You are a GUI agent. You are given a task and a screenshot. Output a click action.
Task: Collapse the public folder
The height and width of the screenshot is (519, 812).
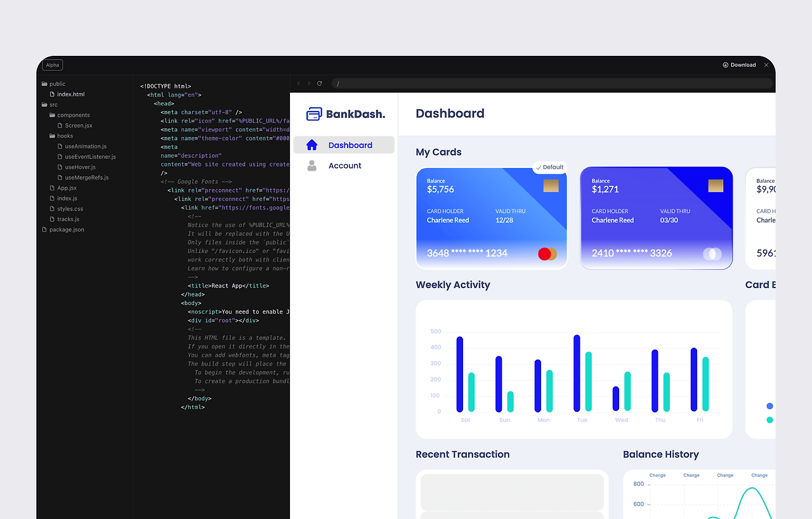pos(53,84)
